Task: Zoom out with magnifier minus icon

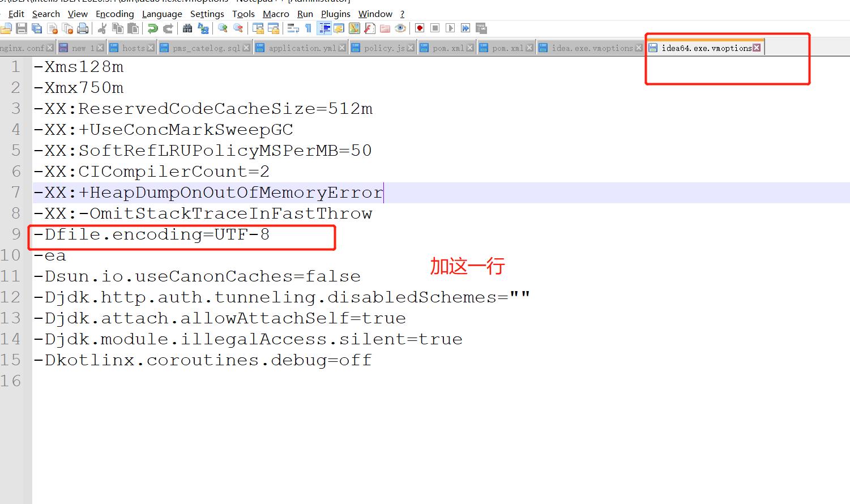Action: coord(238,28)
